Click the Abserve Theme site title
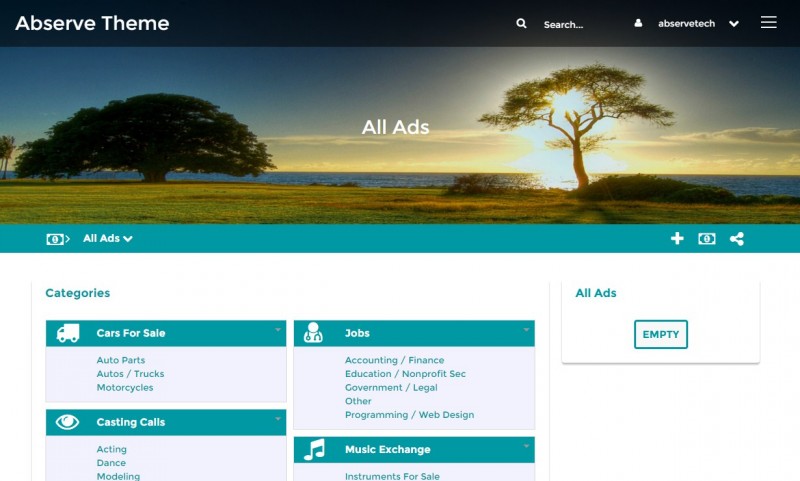800x481 pixels. (92, 23)
